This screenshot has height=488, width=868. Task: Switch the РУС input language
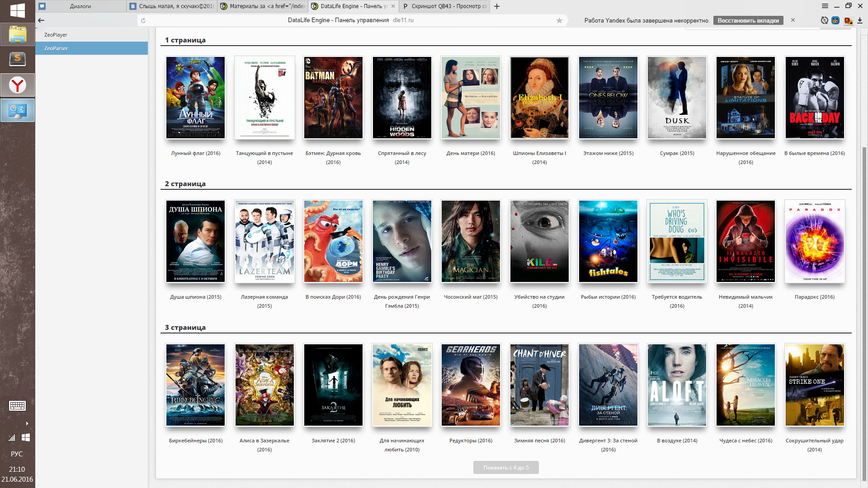pyautogui.click(x=17, y=454)
